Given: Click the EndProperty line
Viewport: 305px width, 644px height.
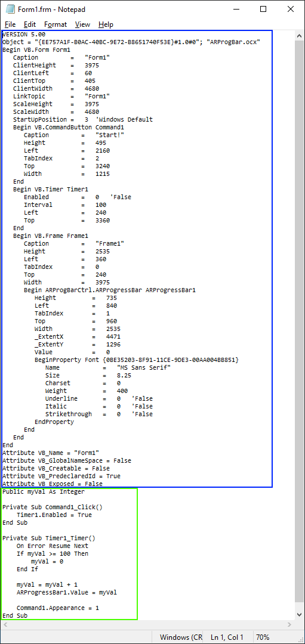Looking at the screenshot, I should pos(54,422).
